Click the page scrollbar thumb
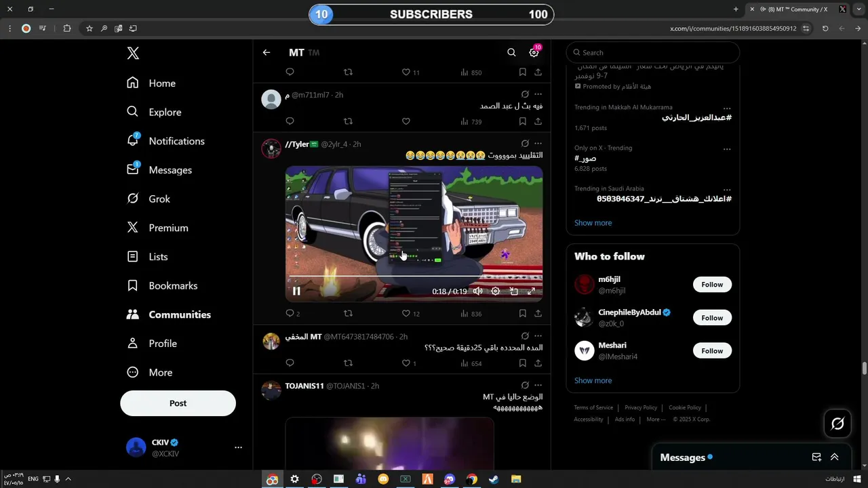Image resolution: width=868 pixels, height=488 pixels. pos(865,368)
